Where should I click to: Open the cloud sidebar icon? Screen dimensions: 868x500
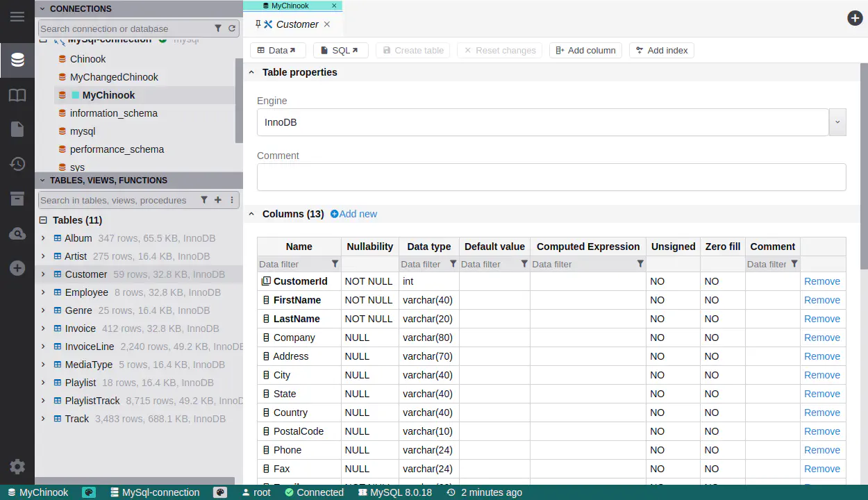point(17,234)
